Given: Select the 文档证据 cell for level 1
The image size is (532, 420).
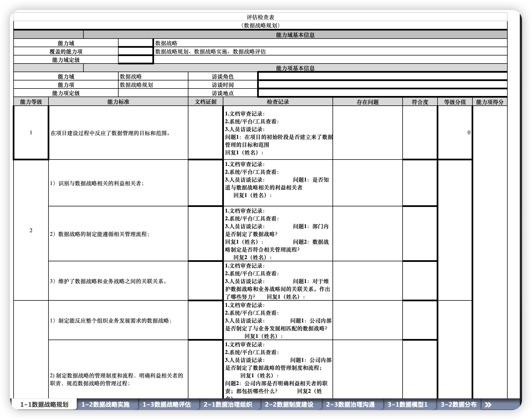Looking at the screenshot, I should [205, 133].
